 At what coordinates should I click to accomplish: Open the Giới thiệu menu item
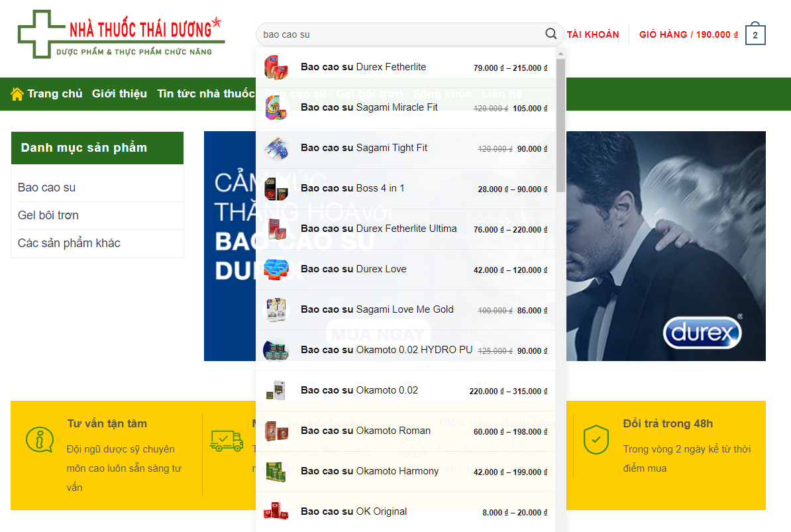tap(119, 94)
